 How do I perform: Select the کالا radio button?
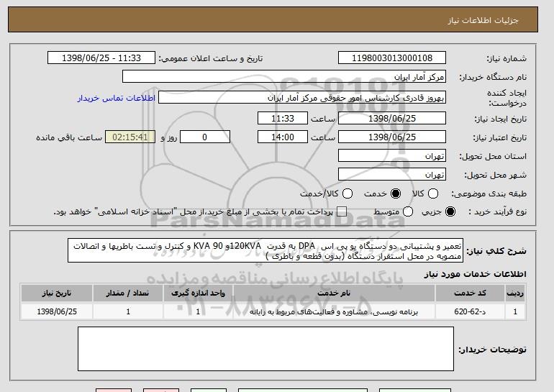click(x=433, y=193)
